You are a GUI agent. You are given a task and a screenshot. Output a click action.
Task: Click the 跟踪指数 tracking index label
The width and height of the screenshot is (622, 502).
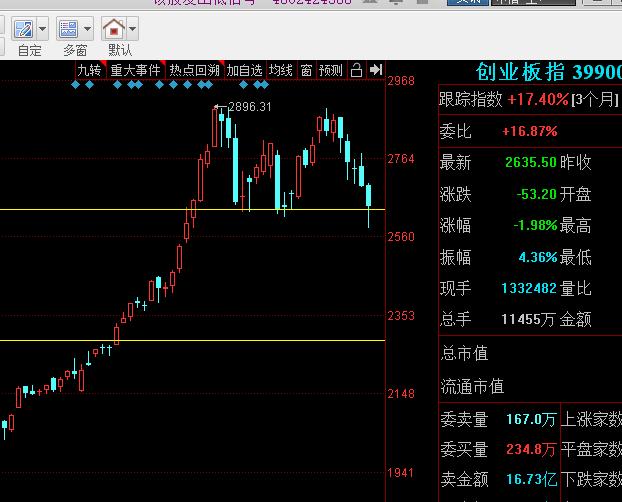pos(471,100)
